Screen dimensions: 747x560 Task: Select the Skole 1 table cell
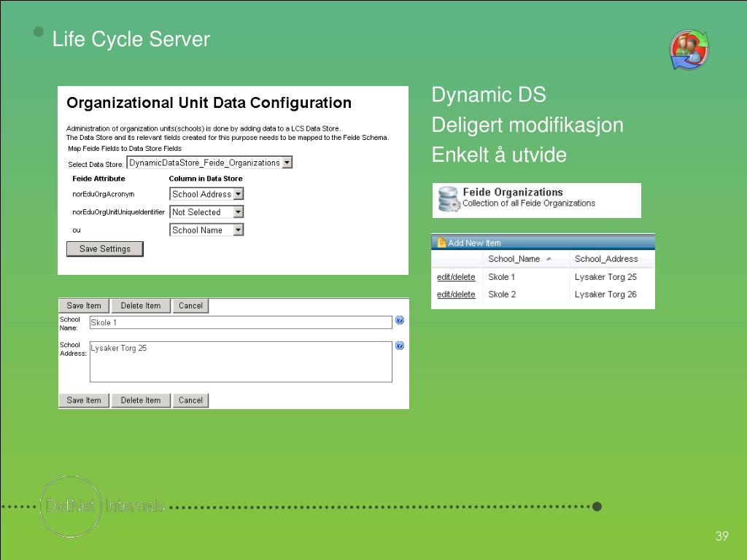click(502, 276)
